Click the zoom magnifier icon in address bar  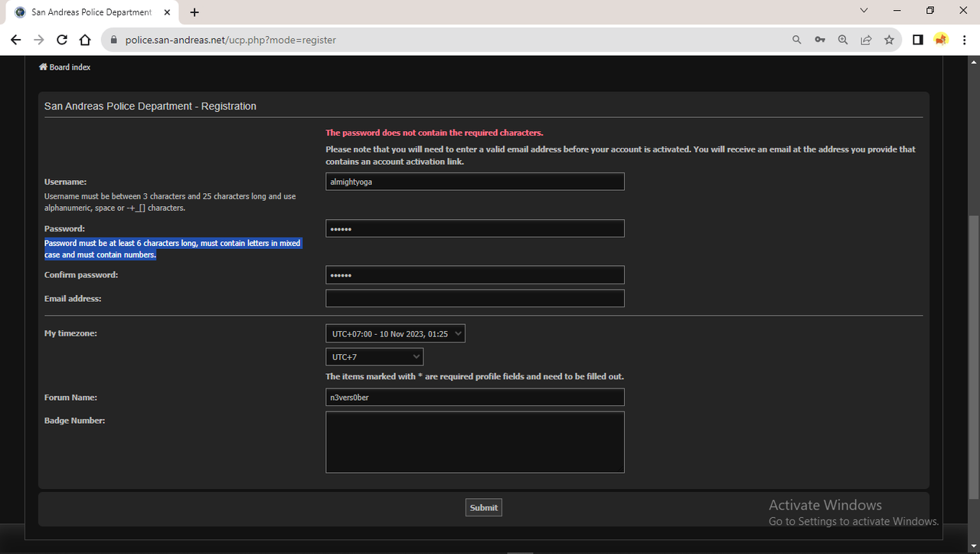[x=843, y=40]
